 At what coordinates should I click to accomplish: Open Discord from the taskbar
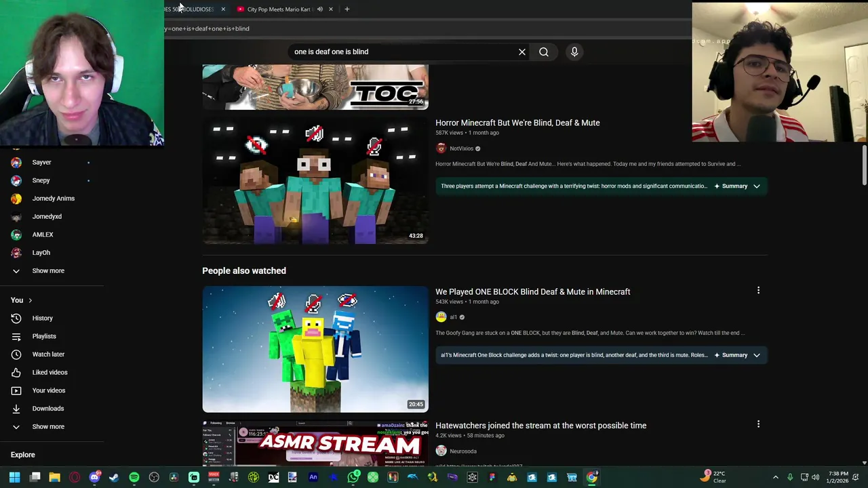pyautogui.click(x=94, y=477)
